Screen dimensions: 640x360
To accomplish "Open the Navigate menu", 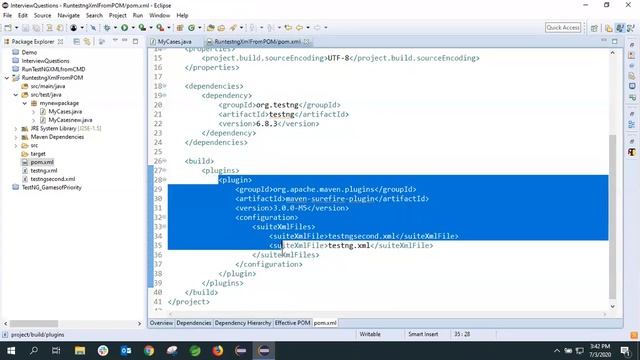I will pyautogui.click(x=69, y=16).
